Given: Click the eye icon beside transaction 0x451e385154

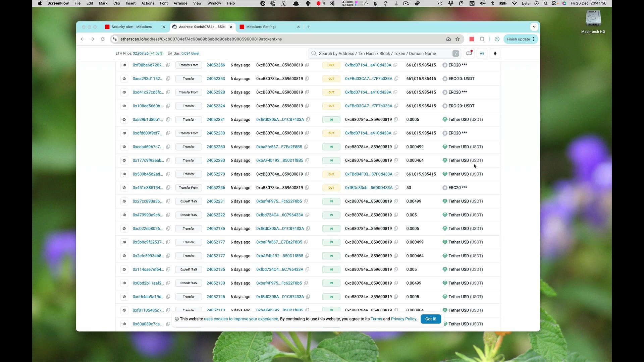Looking at the screenshot, I should 124,188.
